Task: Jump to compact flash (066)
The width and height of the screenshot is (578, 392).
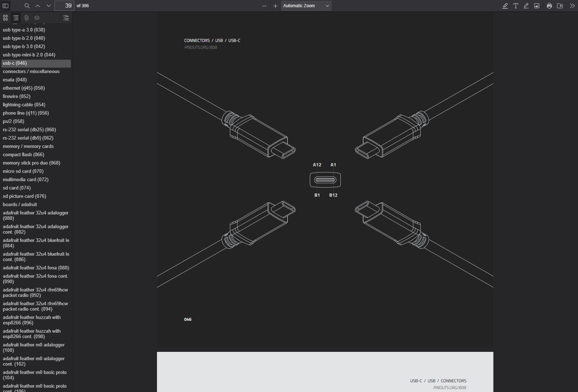Action: click(x=24, y=155)
